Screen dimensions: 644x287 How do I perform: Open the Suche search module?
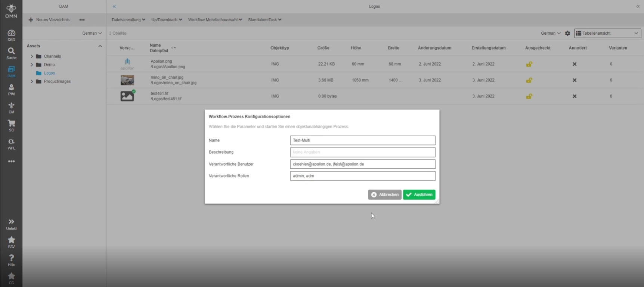pos(11,53)
